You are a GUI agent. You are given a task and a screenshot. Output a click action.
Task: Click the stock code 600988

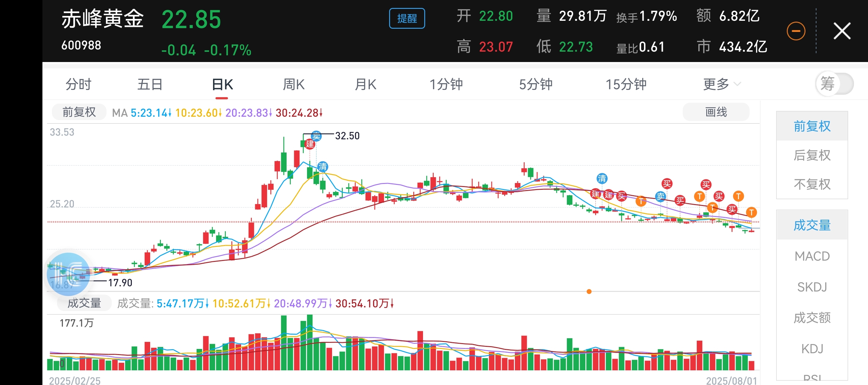81,45
